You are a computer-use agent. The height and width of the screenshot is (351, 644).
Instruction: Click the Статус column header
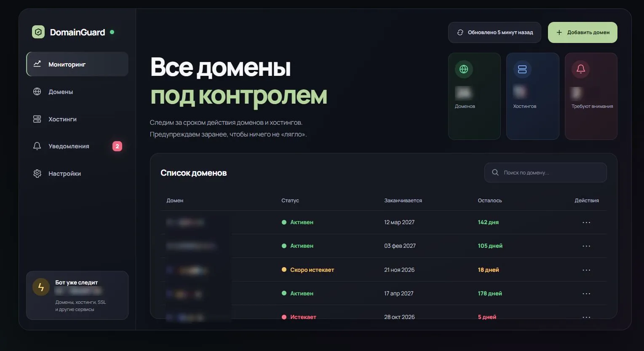pos(290,201)
